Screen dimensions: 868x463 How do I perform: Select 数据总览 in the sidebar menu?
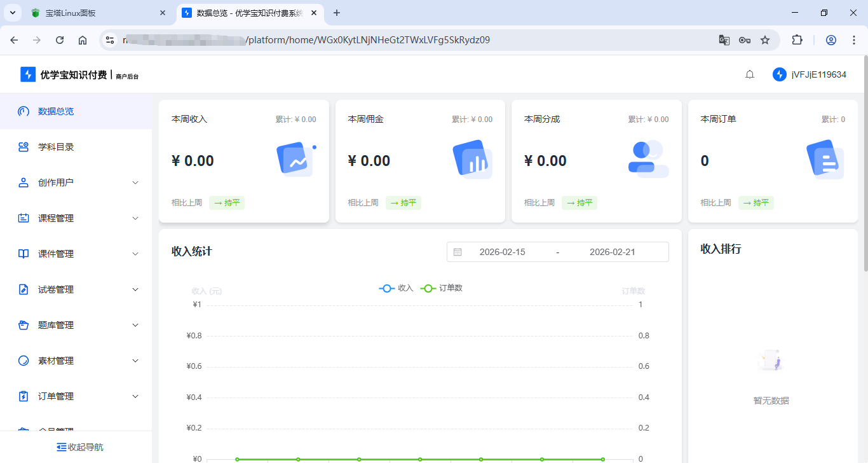[57, 111]
